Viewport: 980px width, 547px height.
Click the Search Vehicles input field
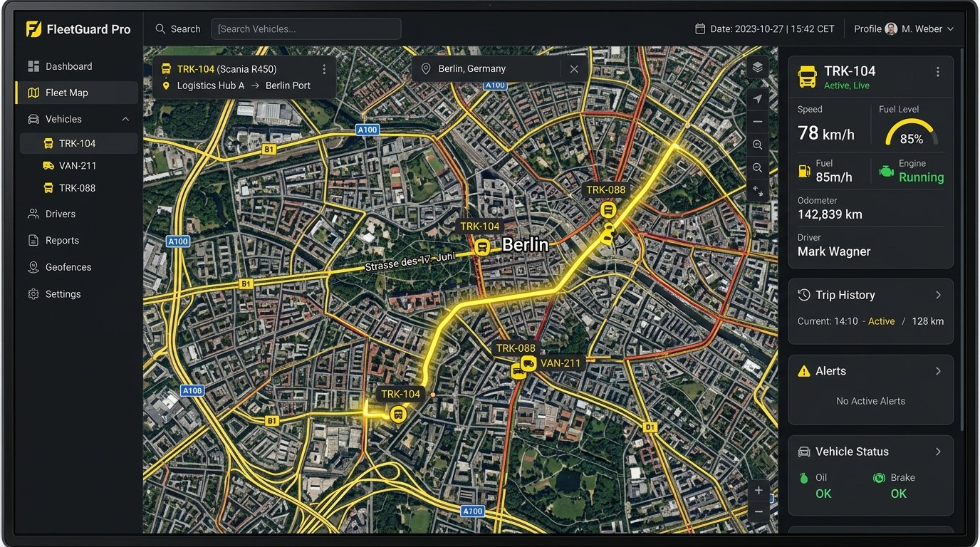point(306,29)
